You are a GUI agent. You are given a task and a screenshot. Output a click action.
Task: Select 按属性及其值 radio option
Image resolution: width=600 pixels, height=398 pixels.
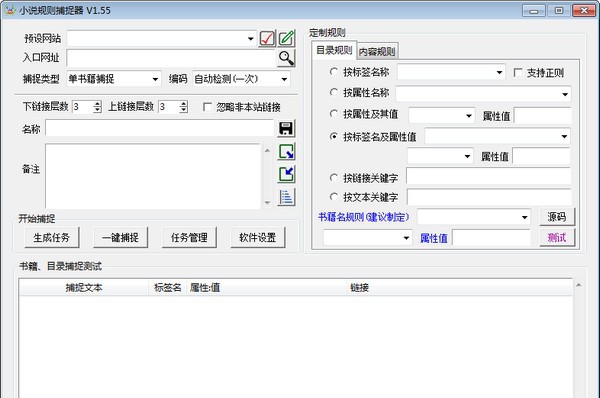pos(334,114)
